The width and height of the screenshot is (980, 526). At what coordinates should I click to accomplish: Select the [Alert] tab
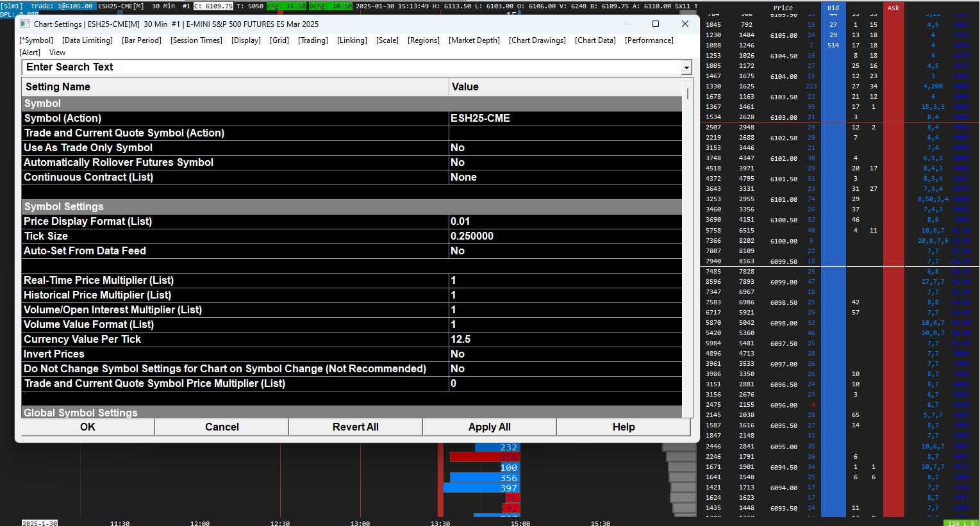point(30,53)
